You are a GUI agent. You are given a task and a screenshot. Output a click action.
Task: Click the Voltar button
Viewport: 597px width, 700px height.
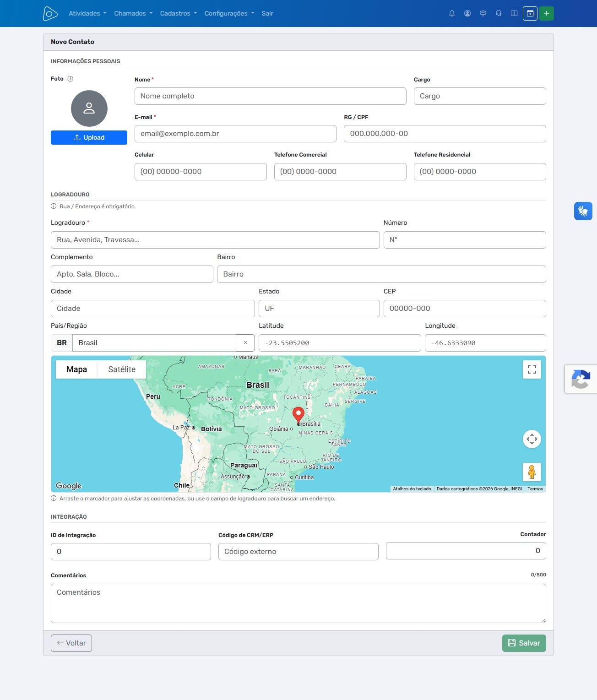point(71,643)
